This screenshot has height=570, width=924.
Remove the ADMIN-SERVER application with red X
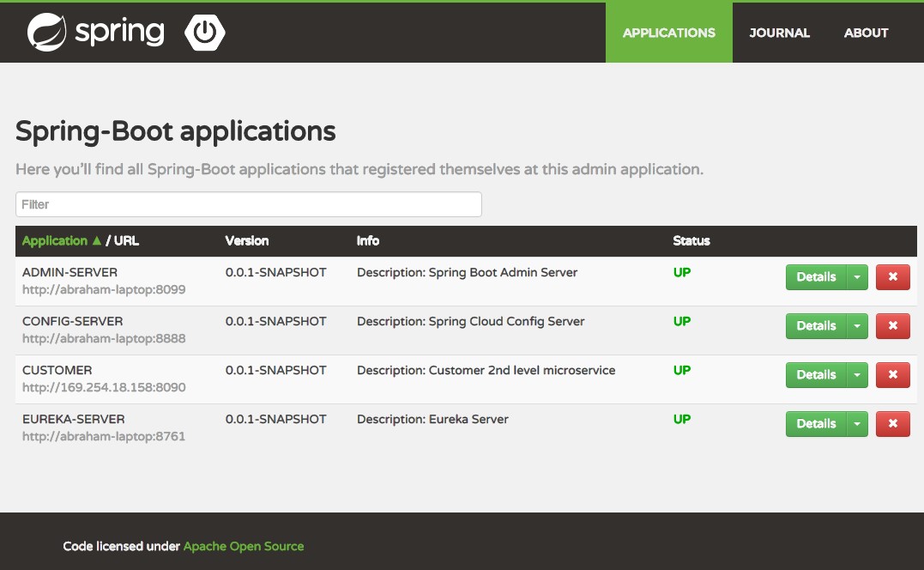[893, 277]
